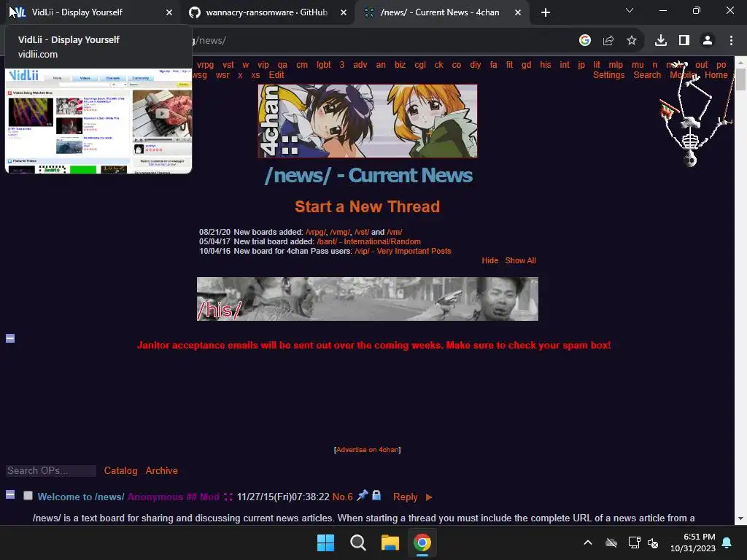Open a new browser tab

546,13
